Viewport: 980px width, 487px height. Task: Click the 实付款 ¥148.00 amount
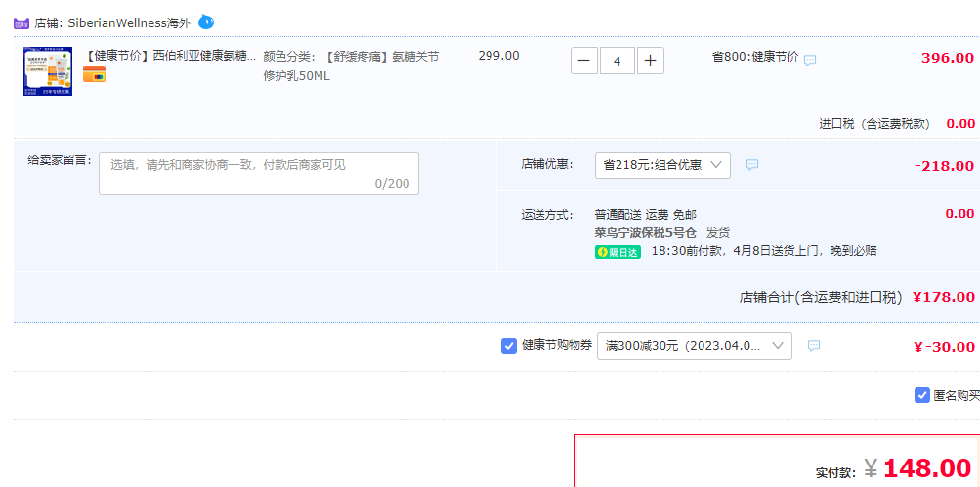click(x=917, y=467)
